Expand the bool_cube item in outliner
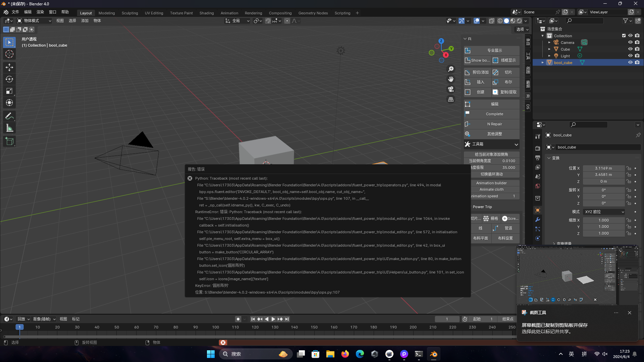644x362 pixels. tap(543, 63)
